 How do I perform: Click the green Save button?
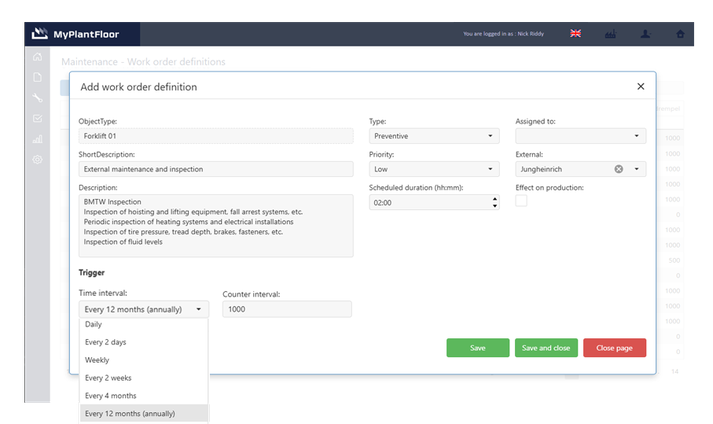(x=477, y=348)
